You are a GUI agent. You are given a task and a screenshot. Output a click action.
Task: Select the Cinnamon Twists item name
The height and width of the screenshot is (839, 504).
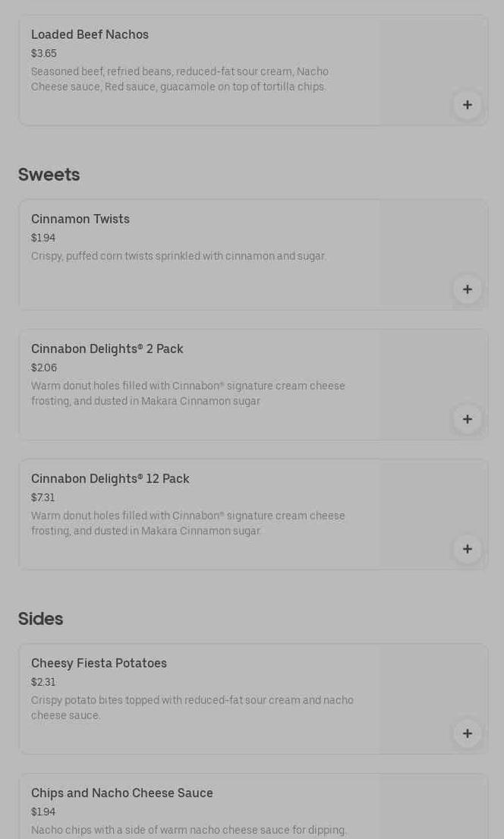click(x=80, y=219)
